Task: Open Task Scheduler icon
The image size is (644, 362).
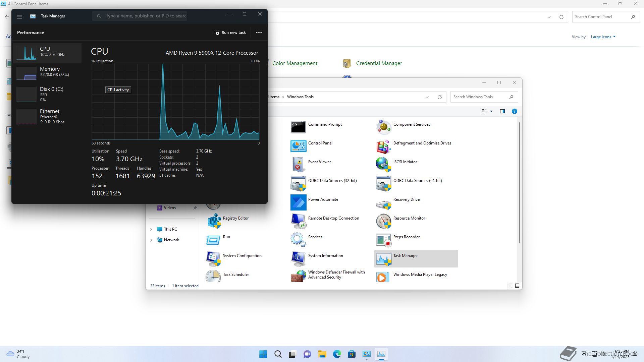Action: click(213, 276)
